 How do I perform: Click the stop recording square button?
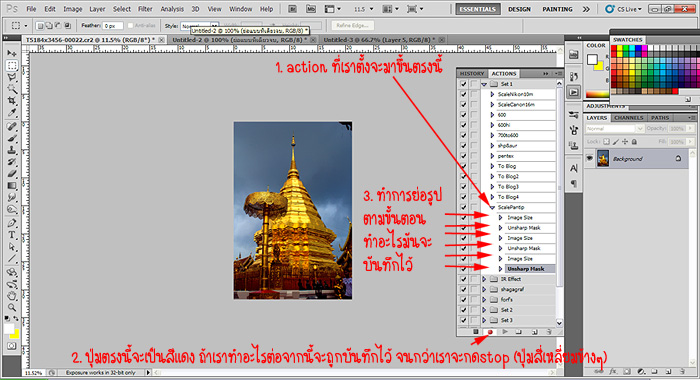(x=475, y=332)
